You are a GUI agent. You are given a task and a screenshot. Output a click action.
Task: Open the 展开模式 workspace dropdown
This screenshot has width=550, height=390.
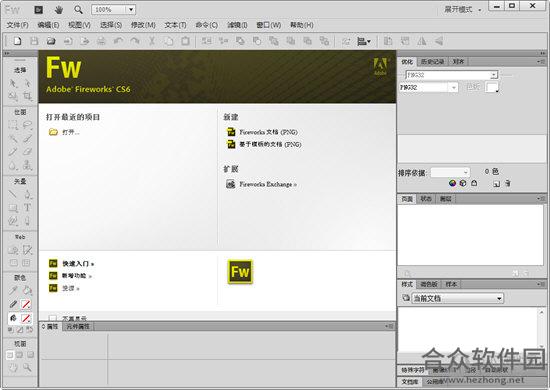[x=463, y=10]
